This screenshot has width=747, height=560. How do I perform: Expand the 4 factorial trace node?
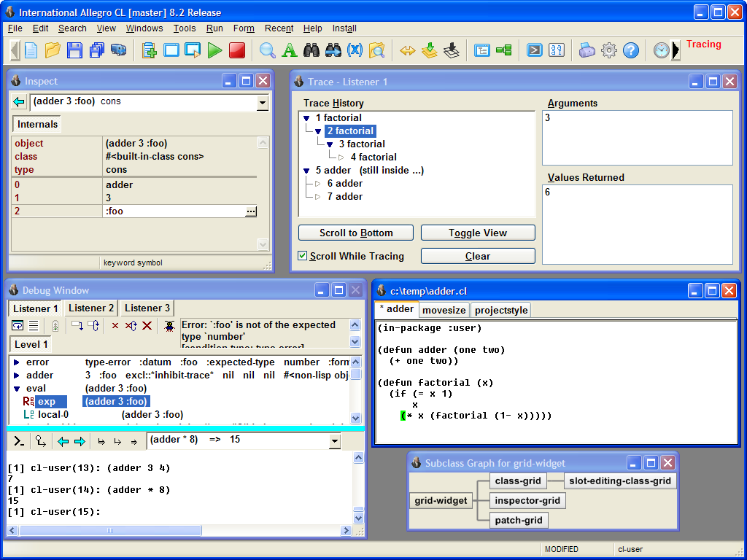341,157
